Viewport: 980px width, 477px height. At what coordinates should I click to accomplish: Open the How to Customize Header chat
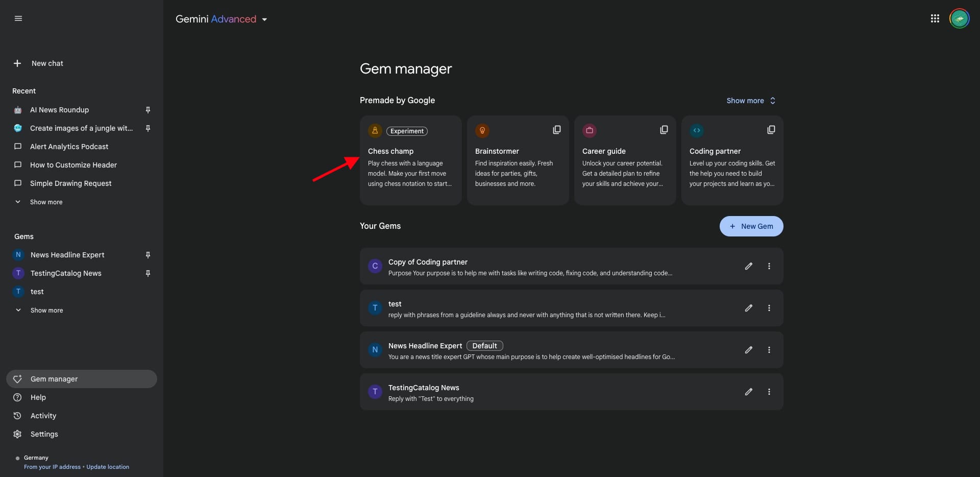tap(82, 165)
